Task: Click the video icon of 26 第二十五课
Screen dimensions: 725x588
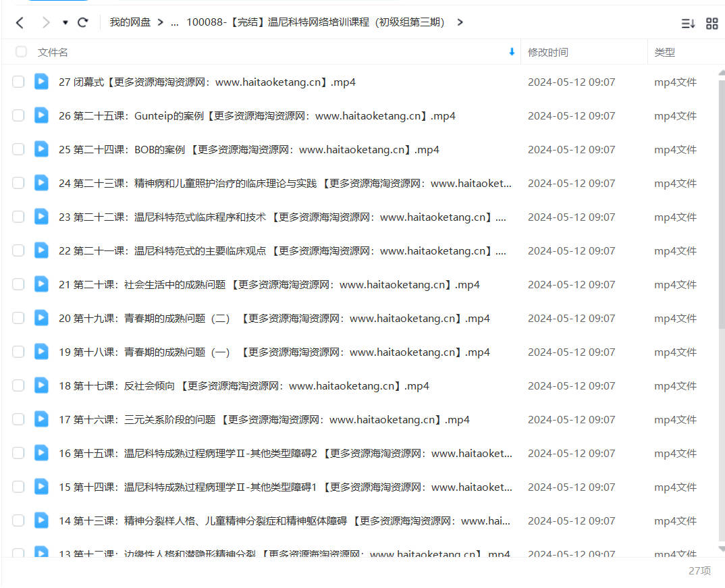Action: (41, 115)
